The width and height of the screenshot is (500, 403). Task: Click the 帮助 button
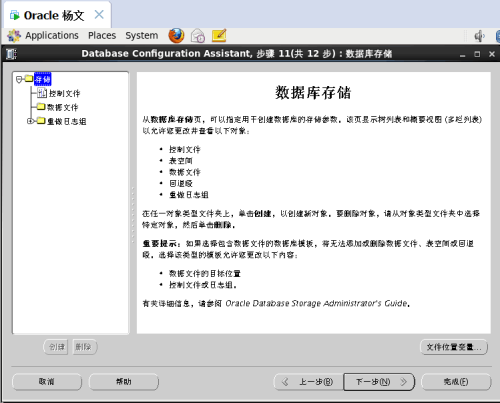[123, 382]
